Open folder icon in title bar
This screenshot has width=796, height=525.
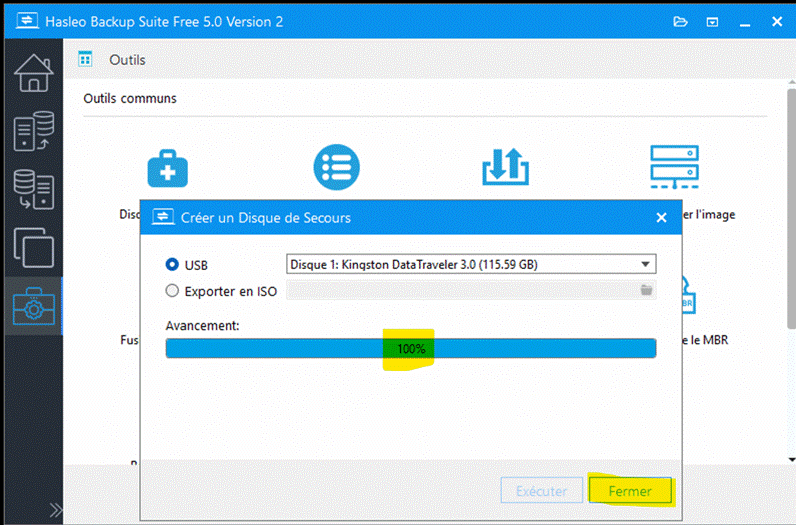pos(680,22)
